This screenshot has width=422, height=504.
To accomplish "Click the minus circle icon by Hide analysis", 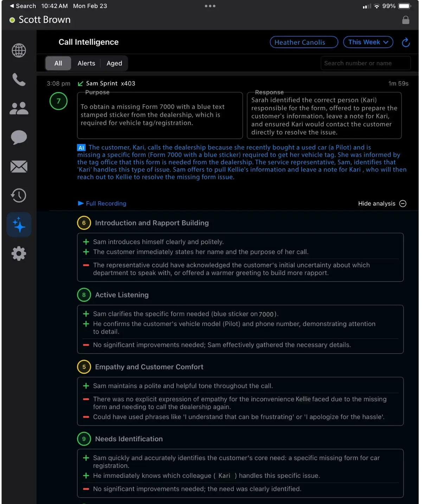I will pyautogui.click(x=403, y=203).
